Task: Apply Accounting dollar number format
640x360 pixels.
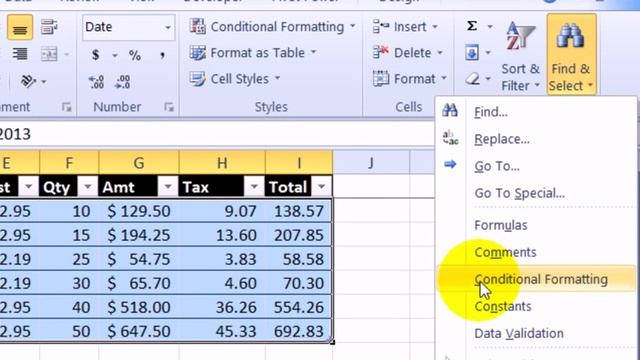Action: (95, 55)
